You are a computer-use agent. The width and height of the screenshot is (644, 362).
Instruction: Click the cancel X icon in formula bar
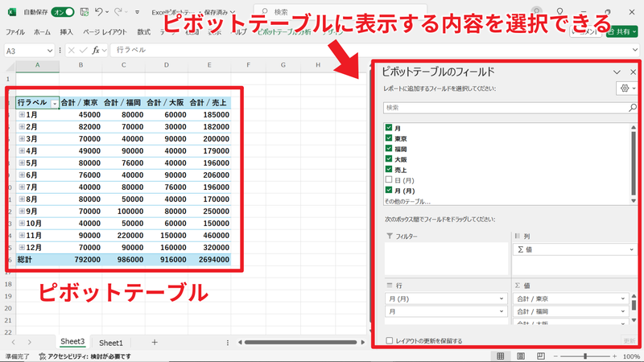[72, 50]
